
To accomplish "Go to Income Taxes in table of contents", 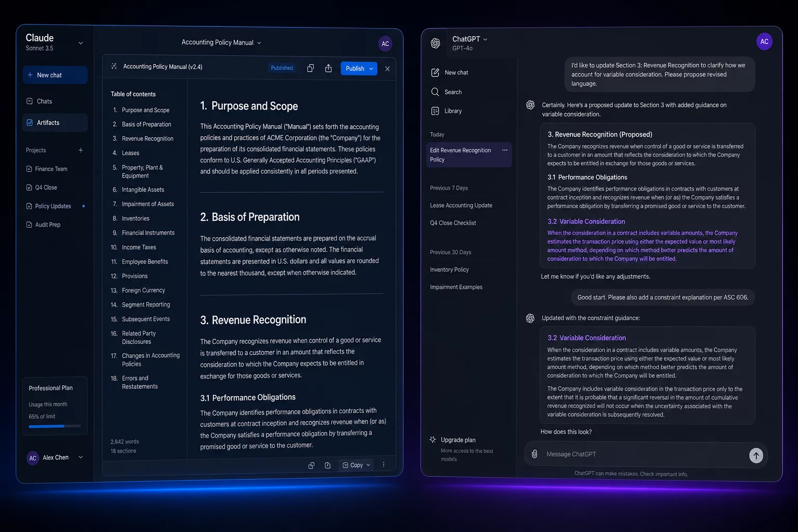I will 139,247.
